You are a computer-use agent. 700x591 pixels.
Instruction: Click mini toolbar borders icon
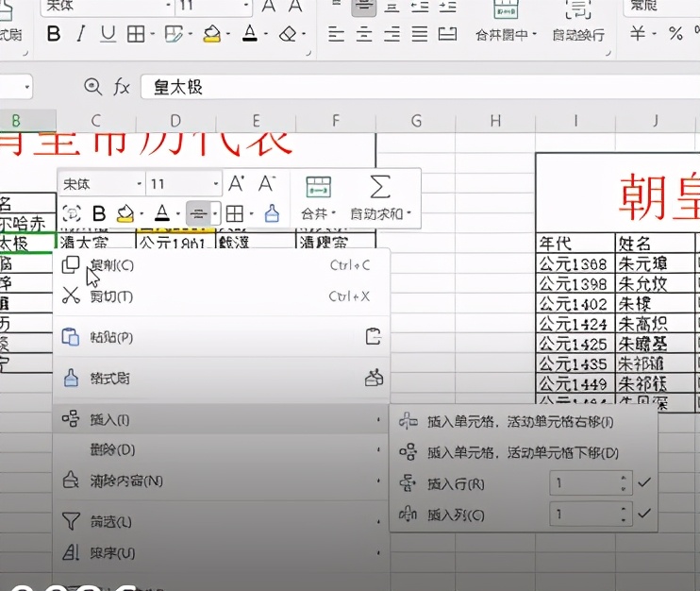pos(234,213)
